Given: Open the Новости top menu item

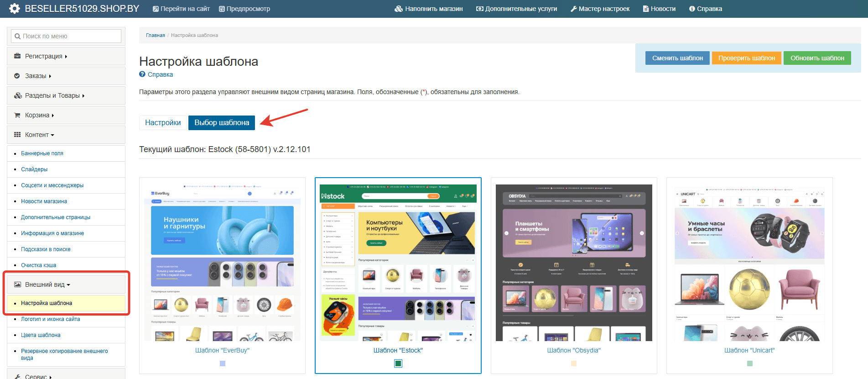Looking at the screenshot, I should [x=659, y=9].
